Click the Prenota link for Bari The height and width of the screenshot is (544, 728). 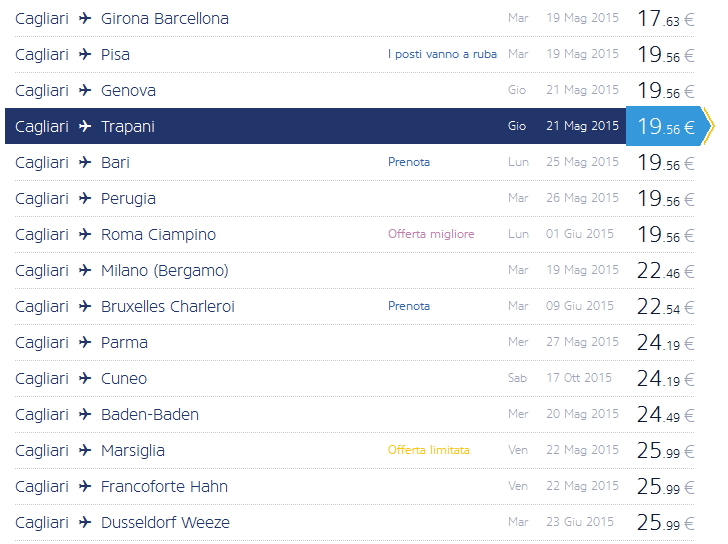click(409, 162)
